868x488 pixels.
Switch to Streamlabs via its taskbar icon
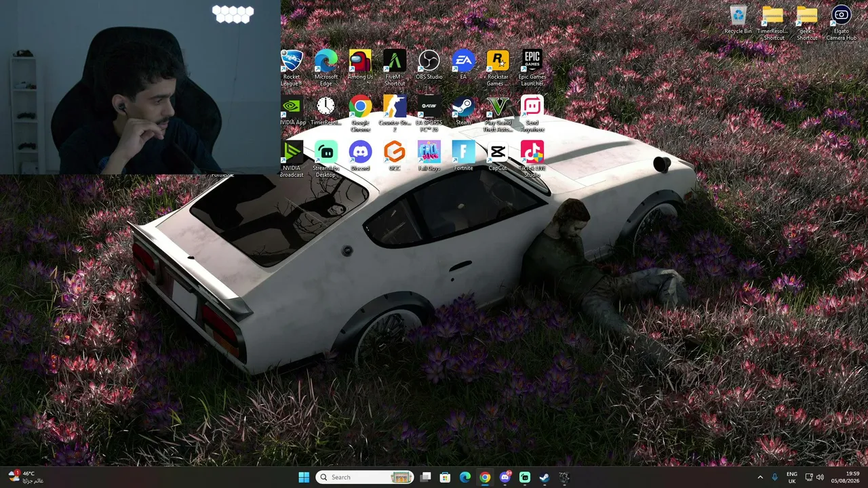pyautogui.click(x=524, y=477)
